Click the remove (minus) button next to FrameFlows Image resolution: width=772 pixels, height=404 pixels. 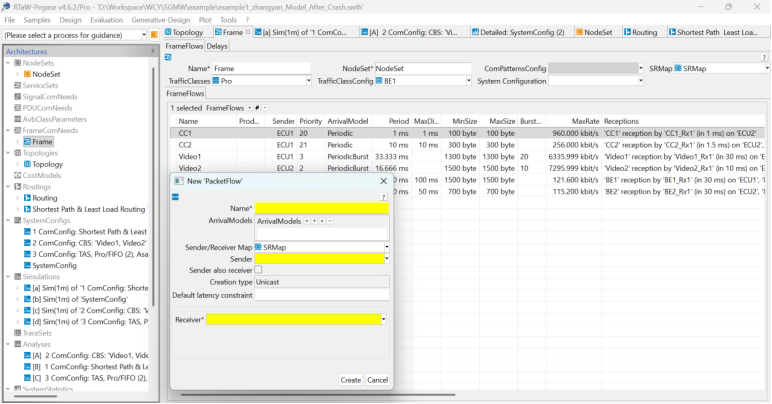pos(264,107)
